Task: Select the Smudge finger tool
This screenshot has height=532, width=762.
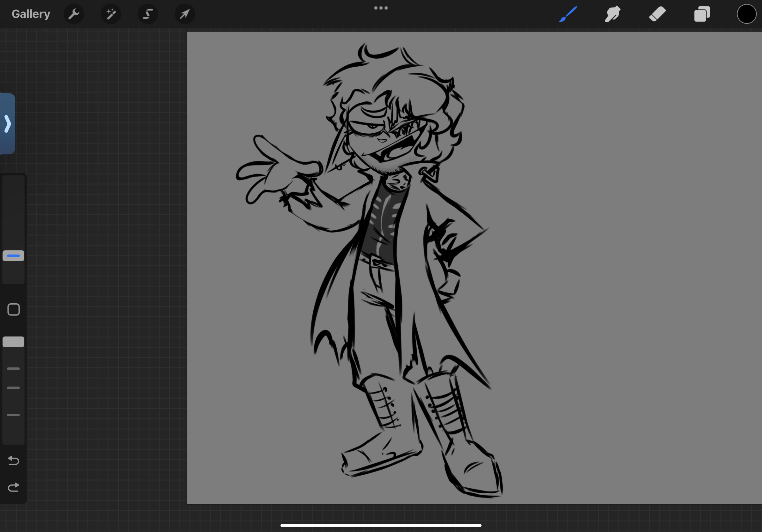Action: coord(612,14)
